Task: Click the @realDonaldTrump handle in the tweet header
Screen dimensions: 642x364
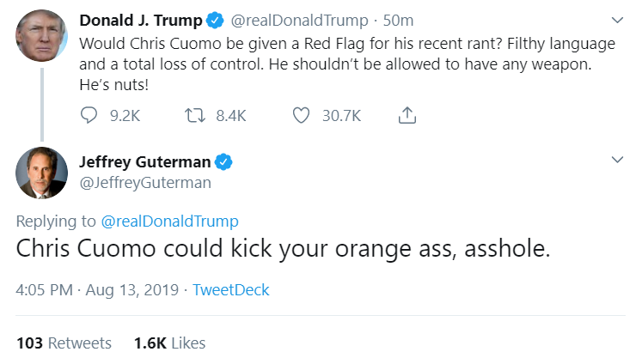Action: tap(299, 21)
